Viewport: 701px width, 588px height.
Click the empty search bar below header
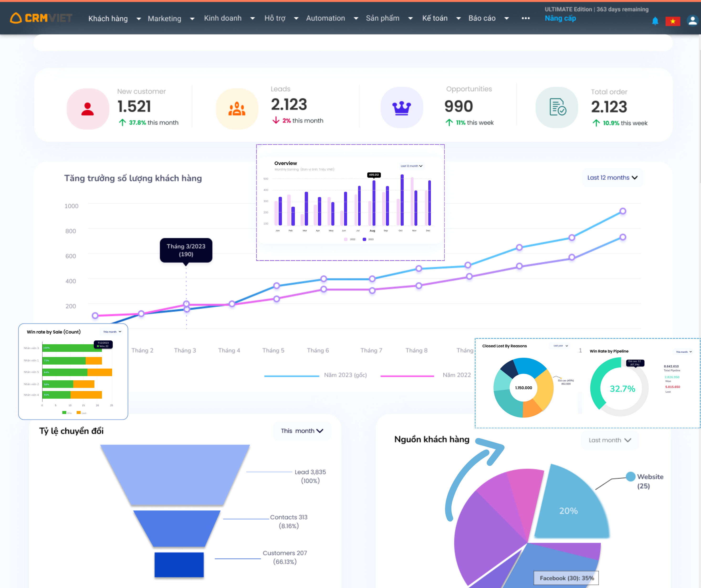[353, 43]
